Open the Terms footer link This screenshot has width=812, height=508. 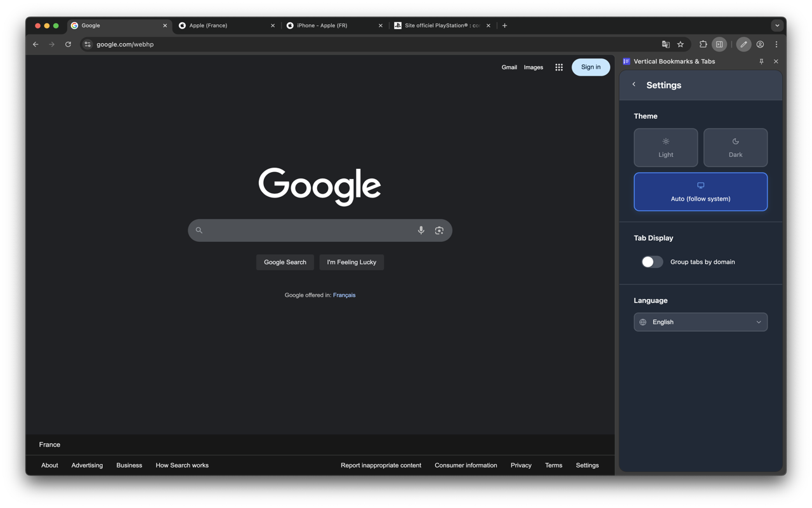pyautogui.click(x=554, y=465)
